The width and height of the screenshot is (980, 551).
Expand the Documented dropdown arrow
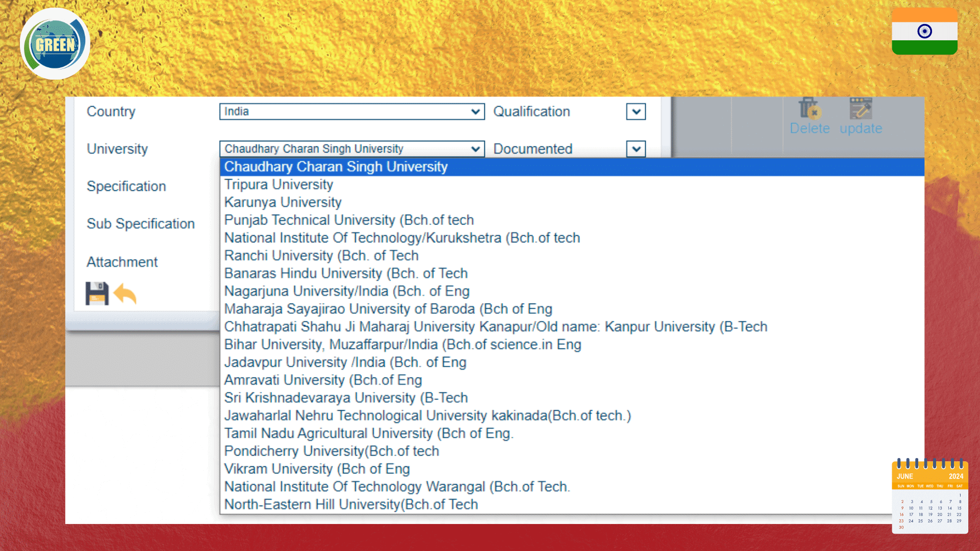pyautogui.click(x=636, y=149)
